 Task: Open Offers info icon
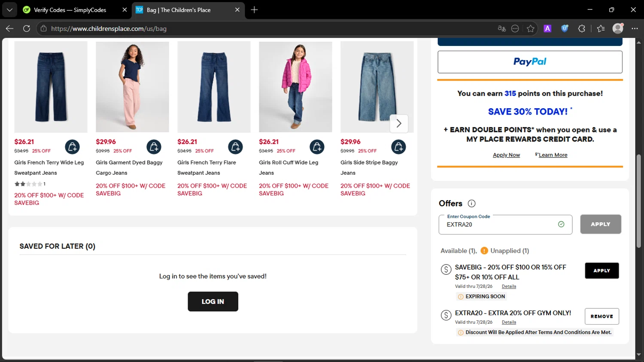pos(471,204)
